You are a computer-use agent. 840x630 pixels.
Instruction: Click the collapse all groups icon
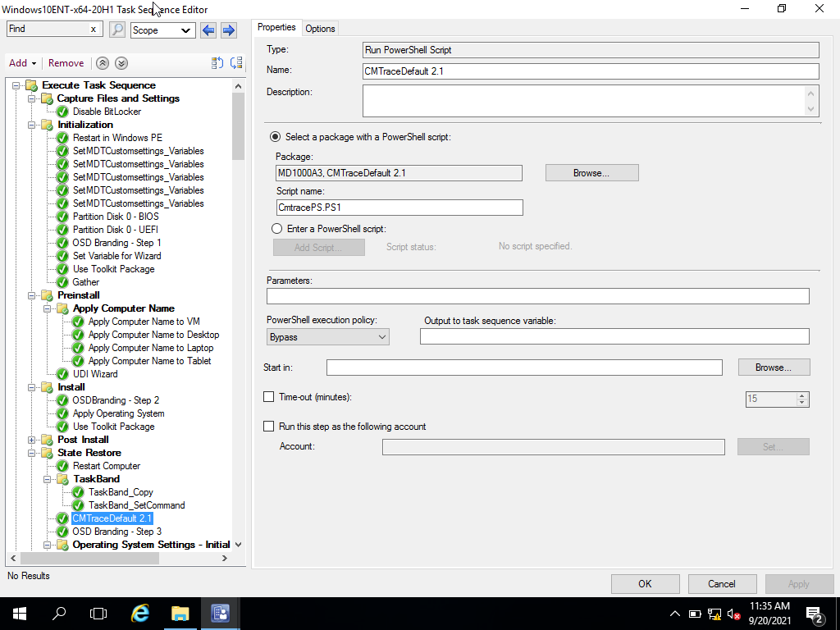pyautogui.click(x=215, y=62)
